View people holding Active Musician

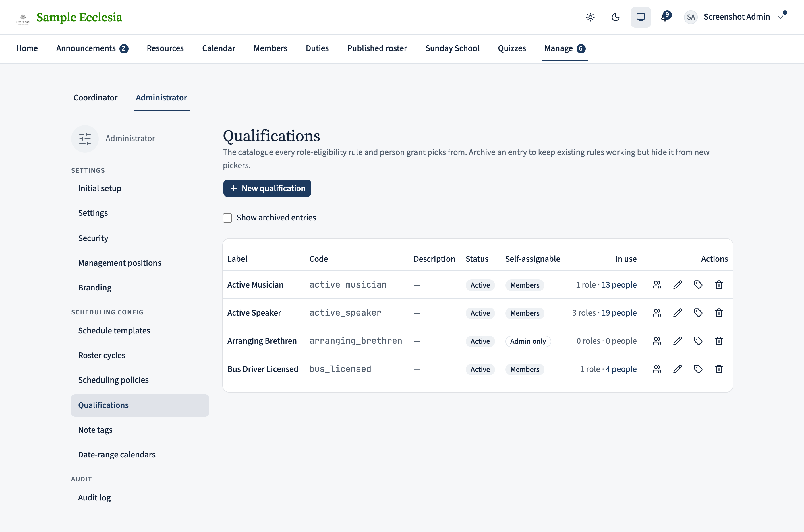tap(657, 285)
